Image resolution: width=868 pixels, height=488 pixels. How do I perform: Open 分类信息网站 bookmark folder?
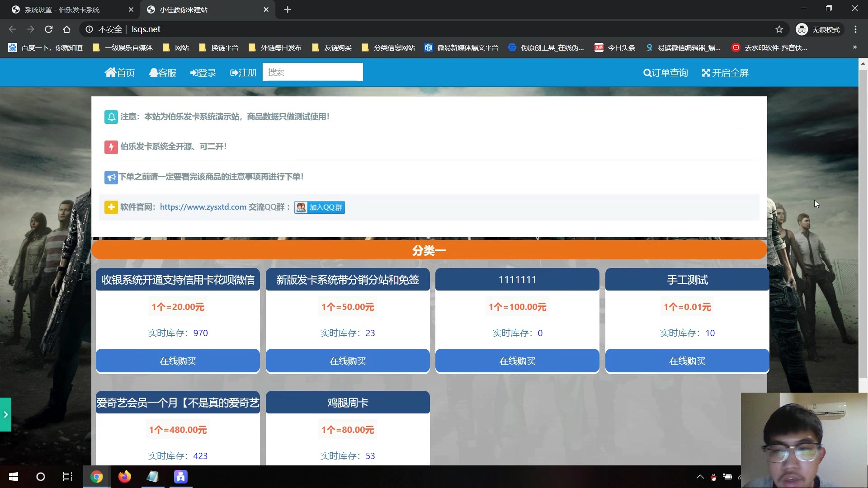click(388, 47)
